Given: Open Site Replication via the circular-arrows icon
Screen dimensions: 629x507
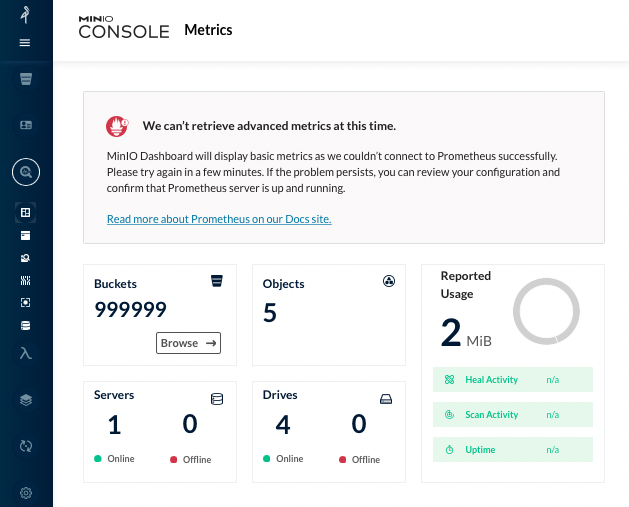Looking at the screenshot, I should coord(26,446).
